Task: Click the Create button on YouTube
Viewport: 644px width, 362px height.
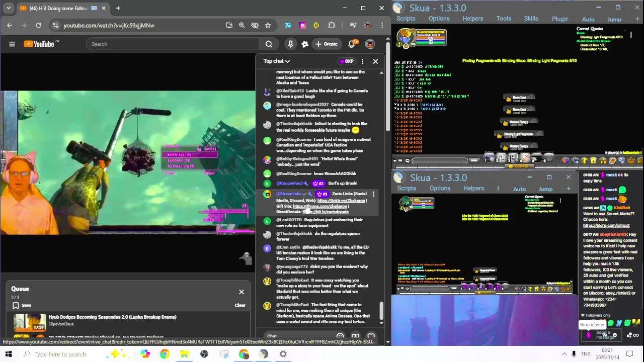Action: coord(326,44)
